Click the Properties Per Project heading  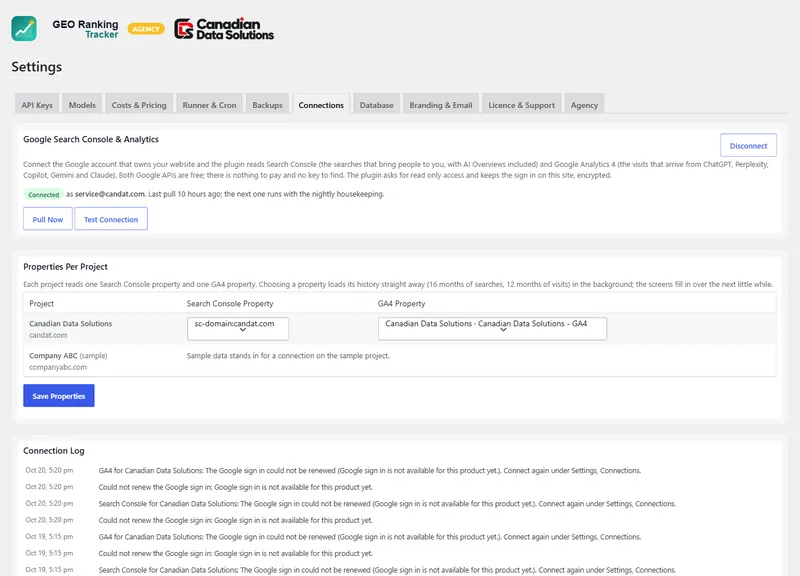click(65, 267)
